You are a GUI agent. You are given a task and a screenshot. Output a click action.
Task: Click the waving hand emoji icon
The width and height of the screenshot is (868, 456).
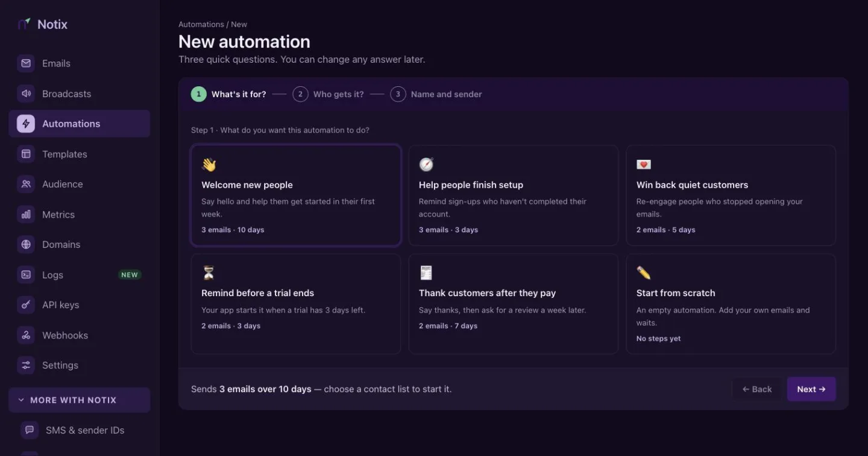(209, 165)
